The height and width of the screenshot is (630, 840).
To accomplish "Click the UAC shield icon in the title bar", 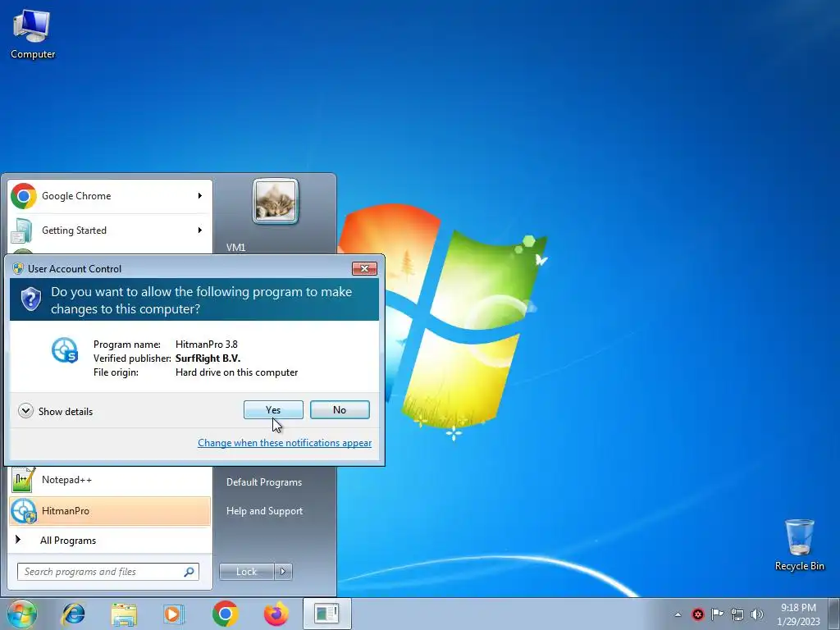I will tap(18, 268).
